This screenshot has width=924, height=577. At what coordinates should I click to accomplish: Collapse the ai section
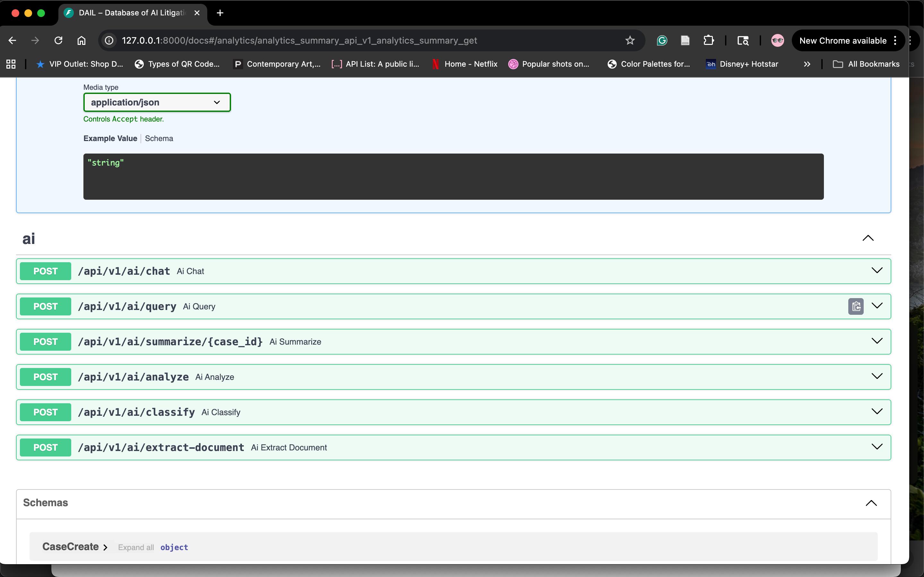pos(868,238)
